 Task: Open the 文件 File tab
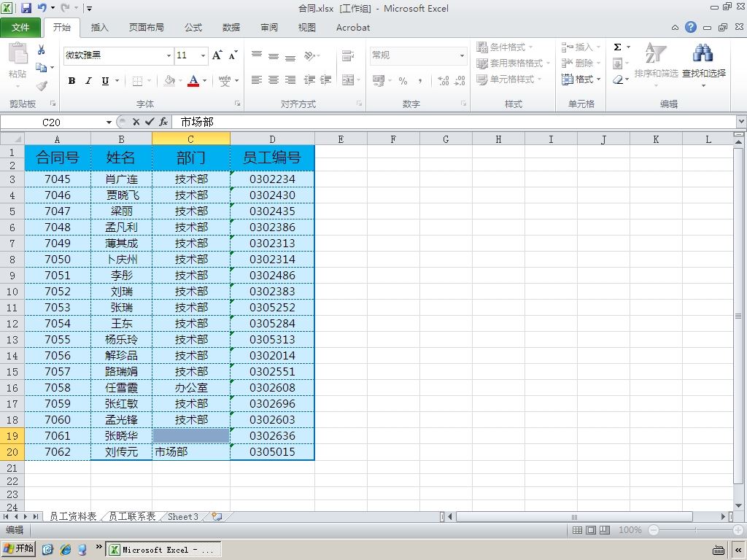point(20,28)
